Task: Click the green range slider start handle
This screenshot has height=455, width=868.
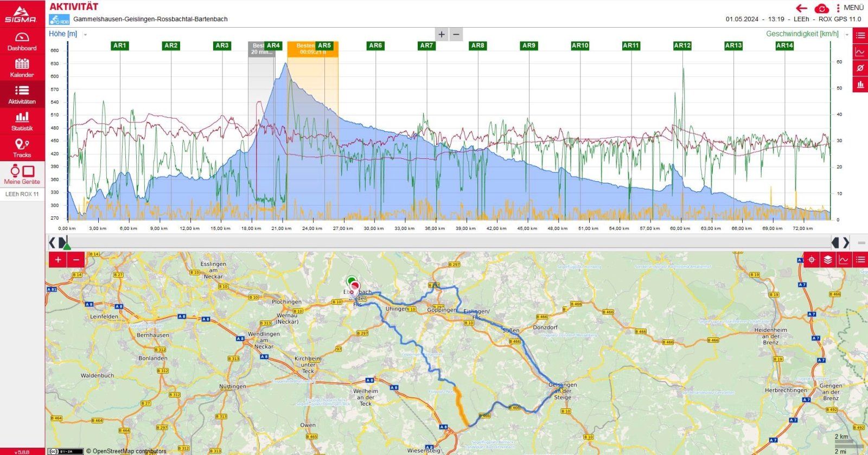Action: coord(66,246)
